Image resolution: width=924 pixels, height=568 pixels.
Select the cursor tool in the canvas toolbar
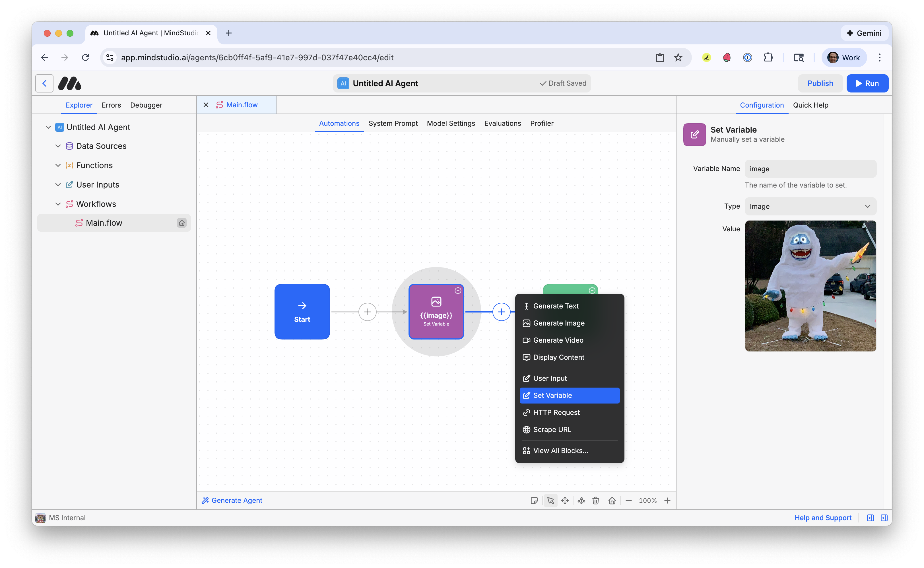click(x=551, y=500)
